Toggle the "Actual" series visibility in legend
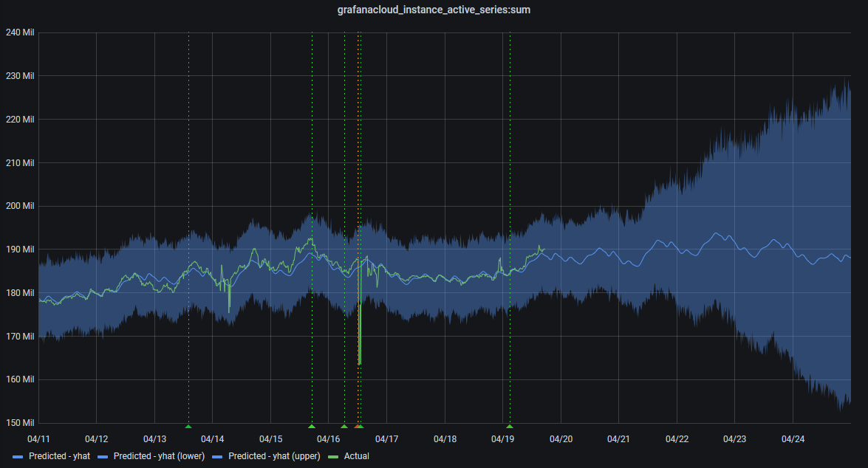The height and width of the screenshot is (468, 868). point(357,456)
